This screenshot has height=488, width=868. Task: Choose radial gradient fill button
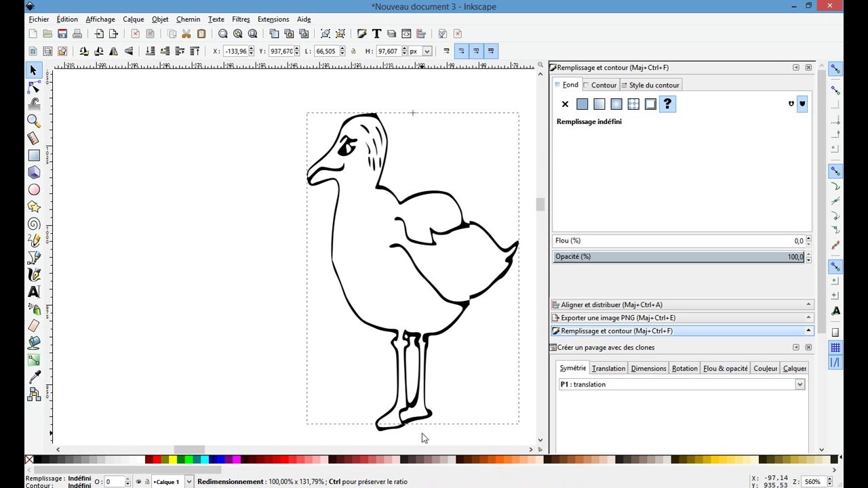(x=616, y=104)
